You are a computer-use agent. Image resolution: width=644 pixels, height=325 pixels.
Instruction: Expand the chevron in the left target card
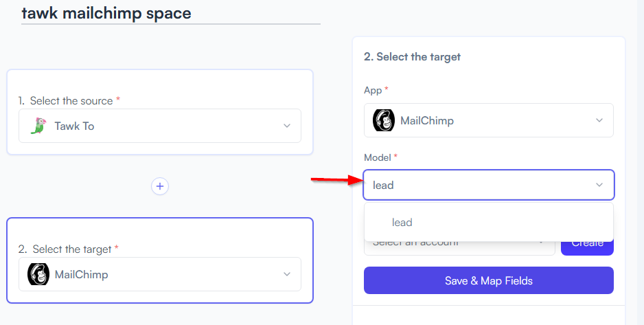[x=287, y=274]
